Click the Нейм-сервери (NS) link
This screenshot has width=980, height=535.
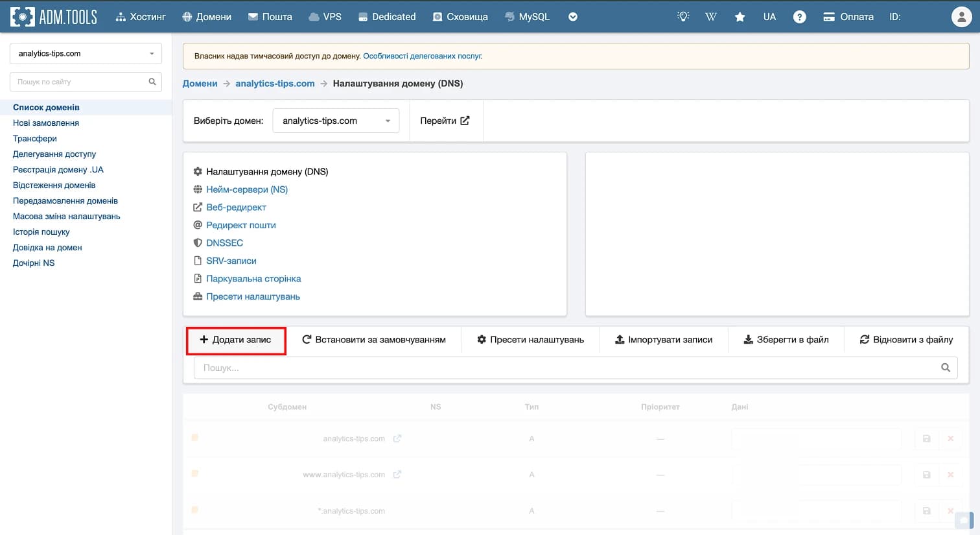[247, 189]
